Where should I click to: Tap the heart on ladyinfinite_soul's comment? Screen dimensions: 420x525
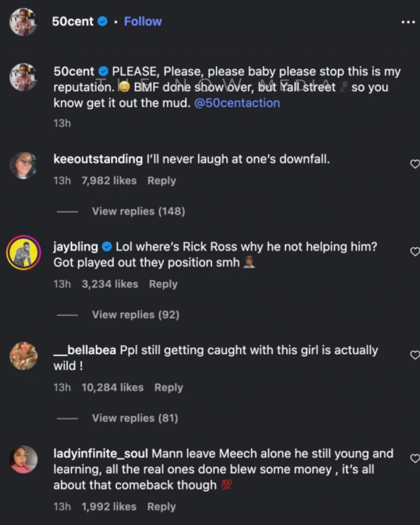click(415, 458)
